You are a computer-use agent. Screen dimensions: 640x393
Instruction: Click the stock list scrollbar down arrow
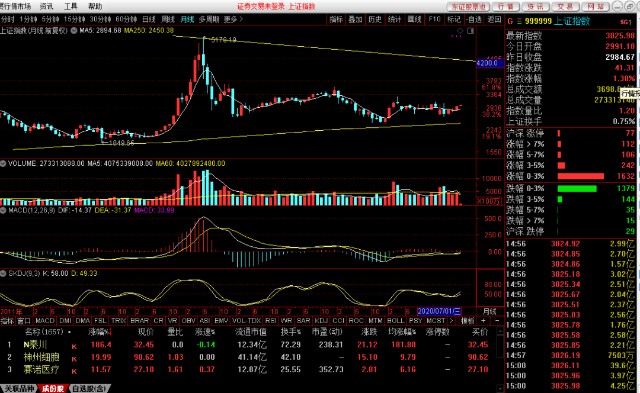(x=500, y=388)
